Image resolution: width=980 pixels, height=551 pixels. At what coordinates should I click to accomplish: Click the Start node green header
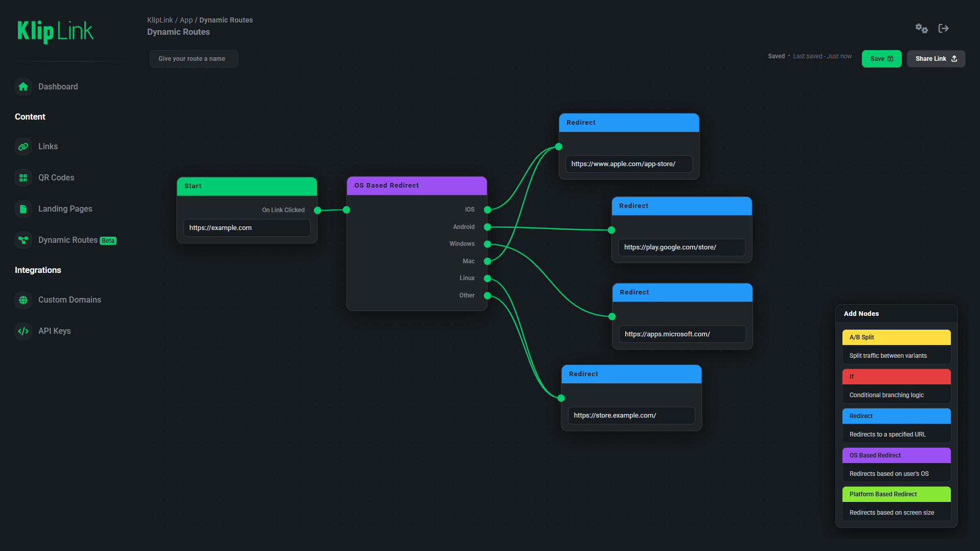click(x=247, y=186)
